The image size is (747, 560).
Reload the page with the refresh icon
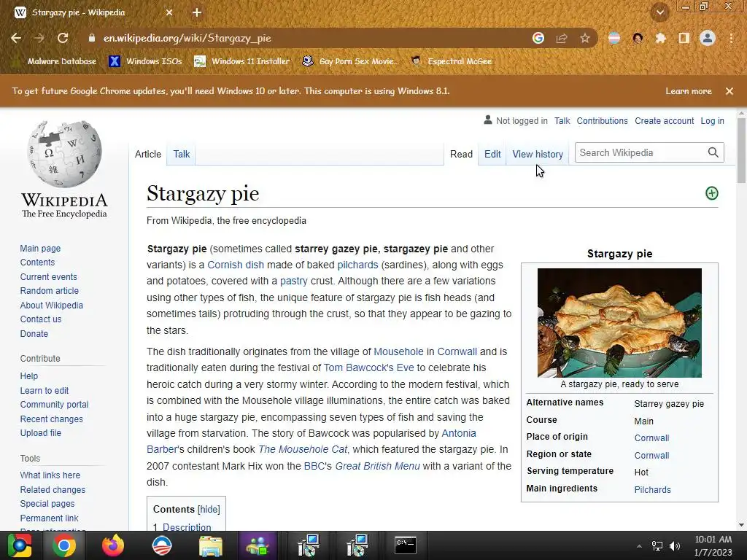63,38
